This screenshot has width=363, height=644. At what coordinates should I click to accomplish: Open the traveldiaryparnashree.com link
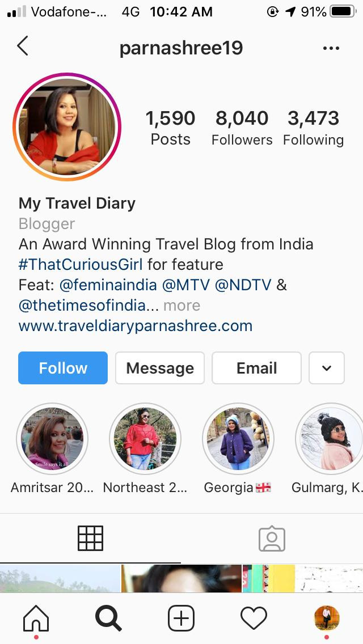135,326
